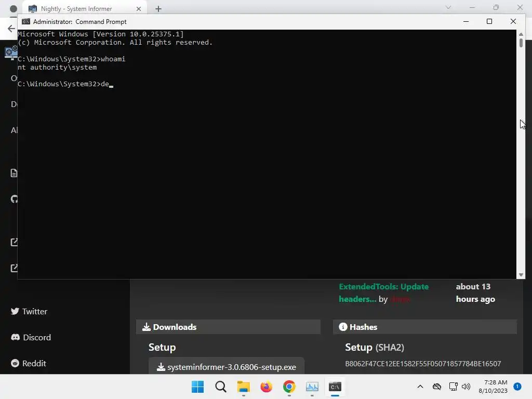532x399 pixels.
Task: Open browser tab list chevron
Action: pos(448,7)
